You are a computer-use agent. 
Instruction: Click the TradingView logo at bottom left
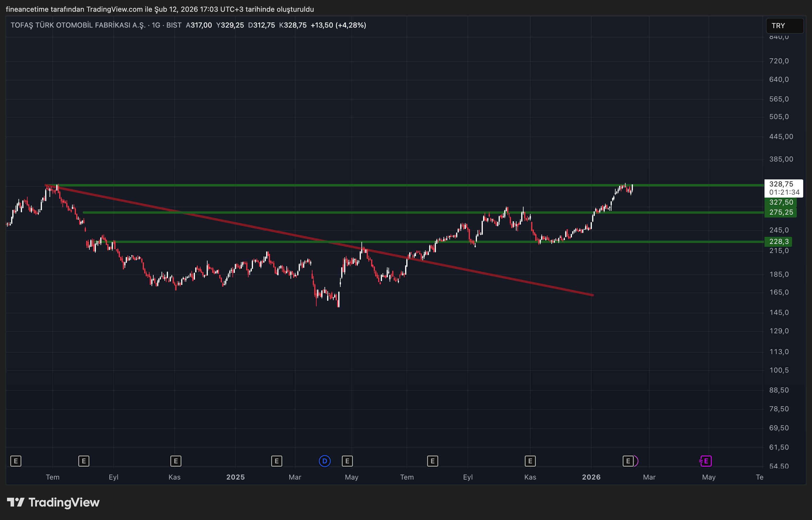(53, 502)
